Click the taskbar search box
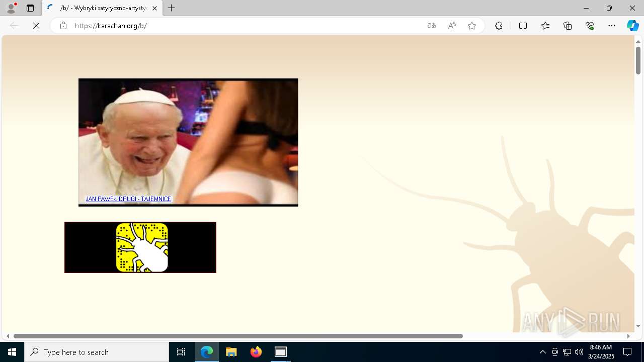This screenshot has width=644, height=362. pyautogui.click(x=97, y=352)
